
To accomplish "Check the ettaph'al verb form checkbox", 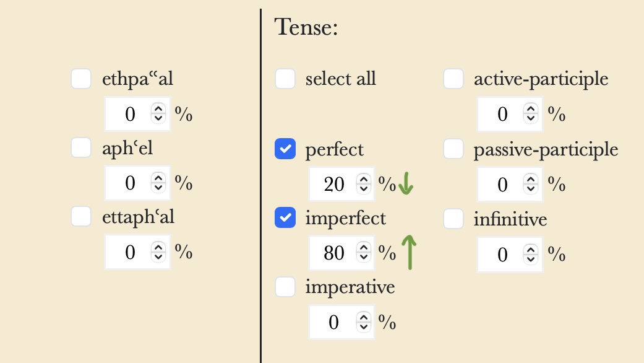I will pyautogui.click(x=81, y=216).
